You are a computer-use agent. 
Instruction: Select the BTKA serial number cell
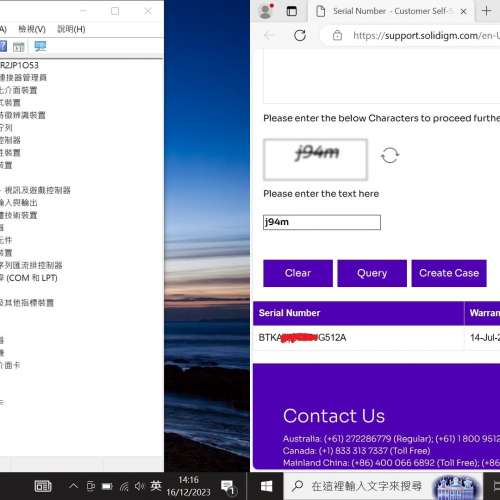[x=358, y=338]
